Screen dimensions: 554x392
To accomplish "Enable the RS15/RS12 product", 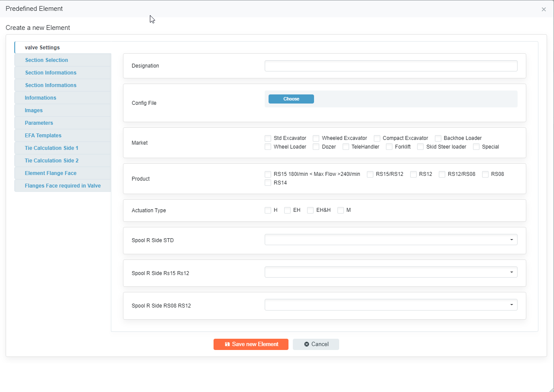I will click(370, 174).
